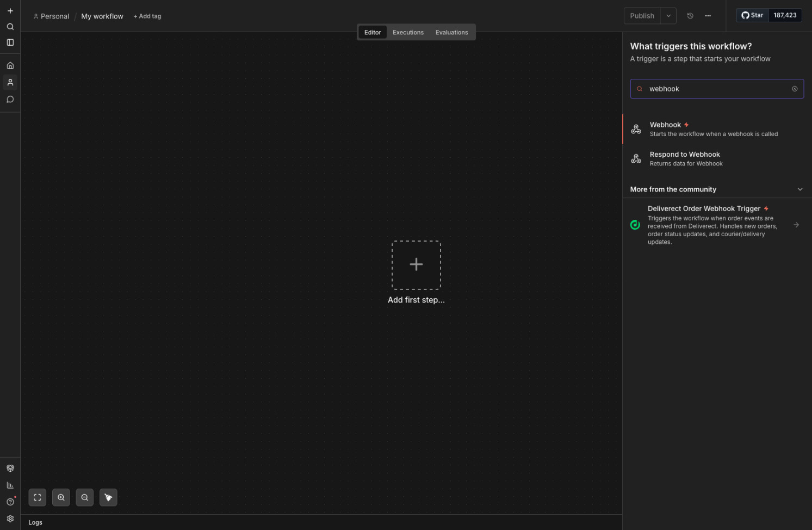Viewport: 812px width, 530px height.
Task: Open the Publish dropdown arrow
Action: coord(668,16)
